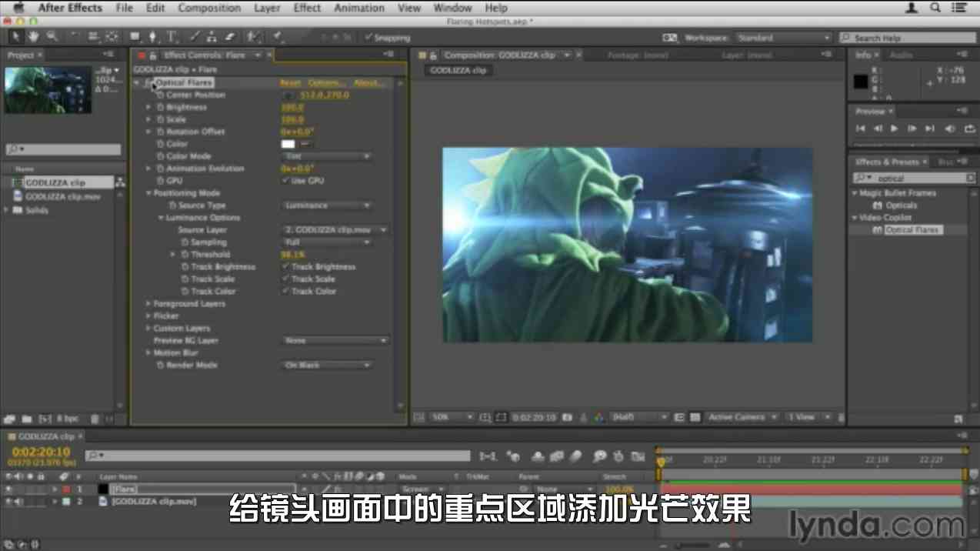Image resolution: width=980 pixels, height=551 pixels.
Task: Click the trash icon in Project panel
Action: (x=95, y=419)
